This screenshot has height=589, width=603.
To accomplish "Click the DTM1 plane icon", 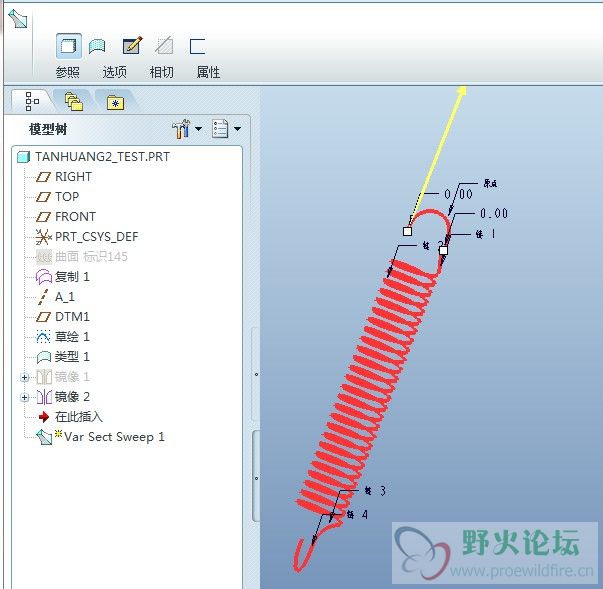I will [x=43, y=317].
